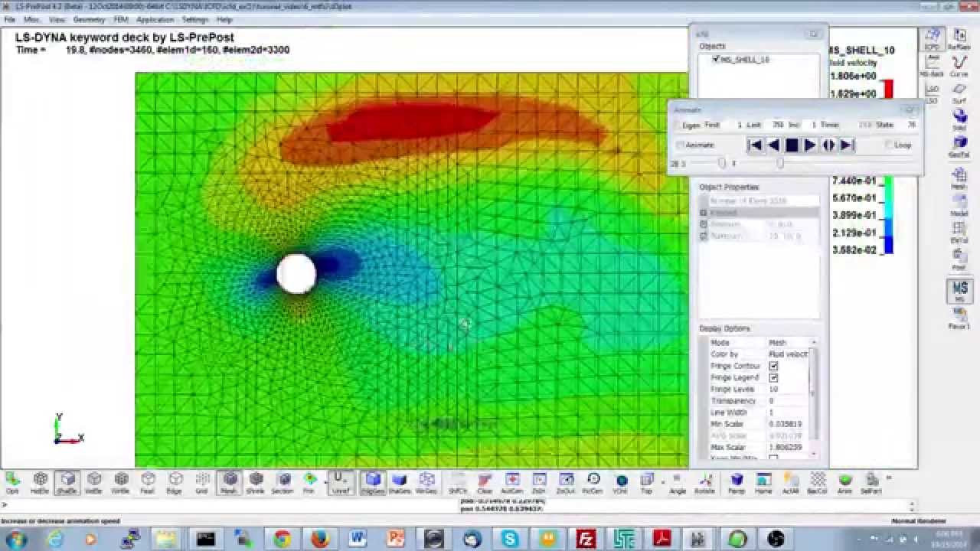This screenshot has height=551, width=980.
Task: Click the Shrink elements icon
Action: click(x=256, y=481)
